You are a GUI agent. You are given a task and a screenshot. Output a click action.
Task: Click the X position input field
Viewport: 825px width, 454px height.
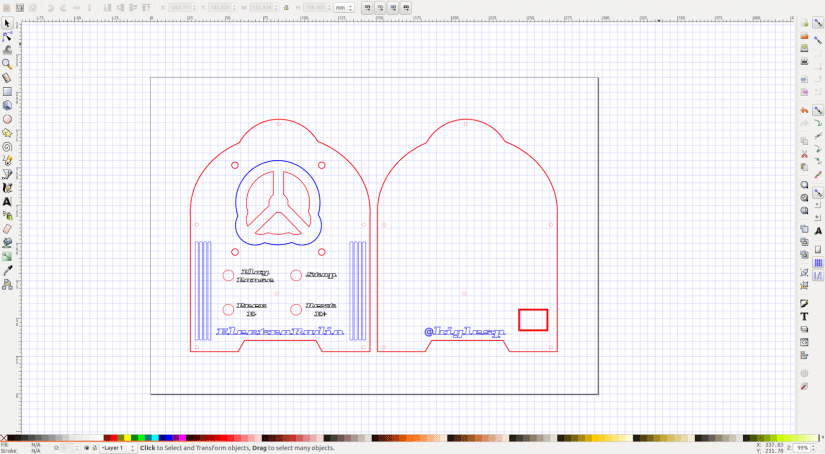(x=180, y=8)
